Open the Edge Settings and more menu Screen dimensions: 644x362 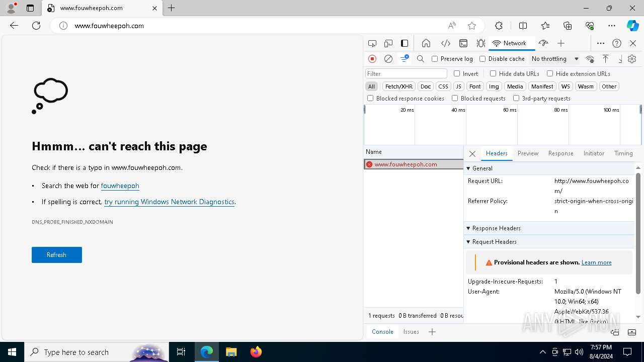[x=612, y=26]
